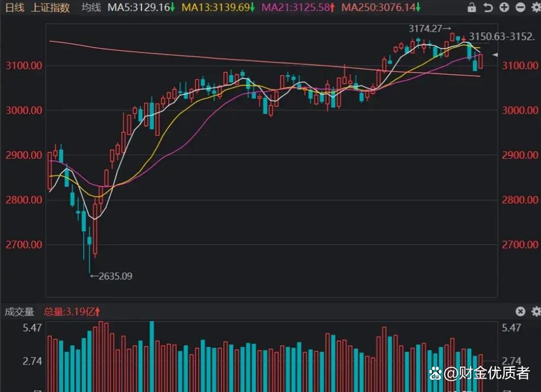
Task: Zoom out using the minus icon
Action: (x=520, y=8)
